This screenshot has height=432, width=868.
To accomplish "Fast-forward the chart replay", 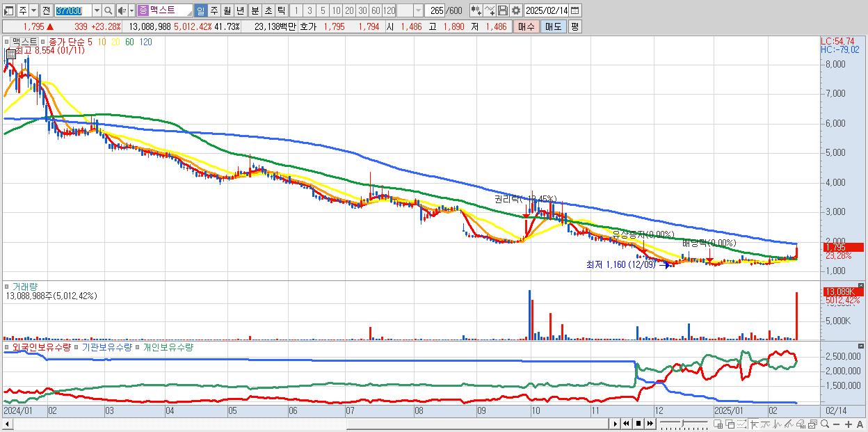I will click(x=650, y=424).
